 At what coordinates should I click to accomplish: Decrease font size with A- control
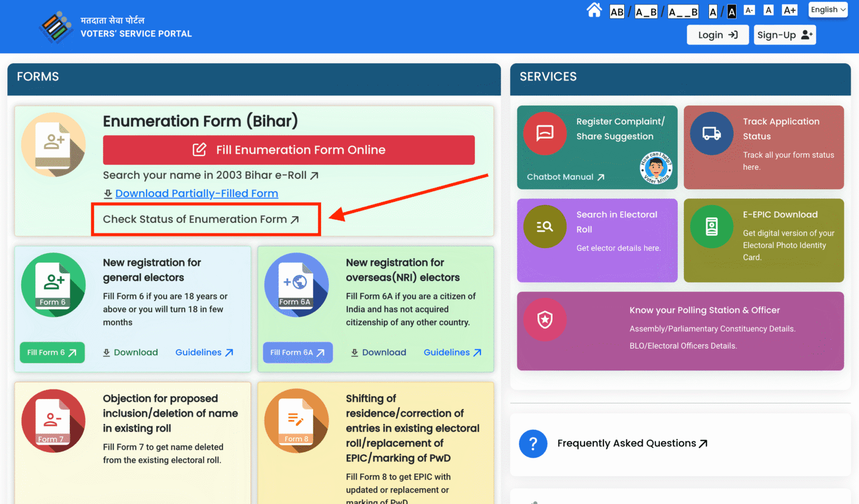(749, 9)
